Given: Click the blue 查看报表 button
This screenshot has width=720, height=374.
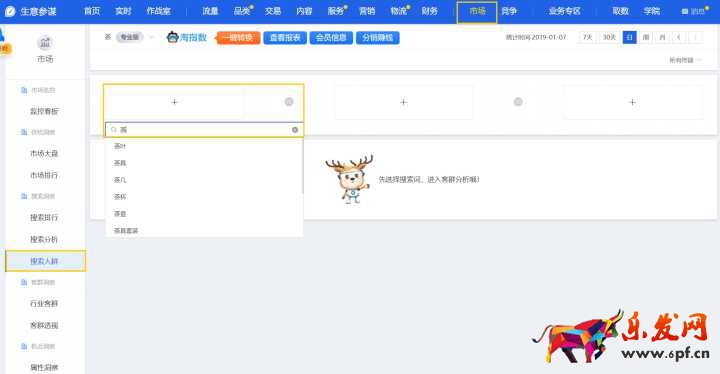Looking at the screenshot, I should pos(285,38).
